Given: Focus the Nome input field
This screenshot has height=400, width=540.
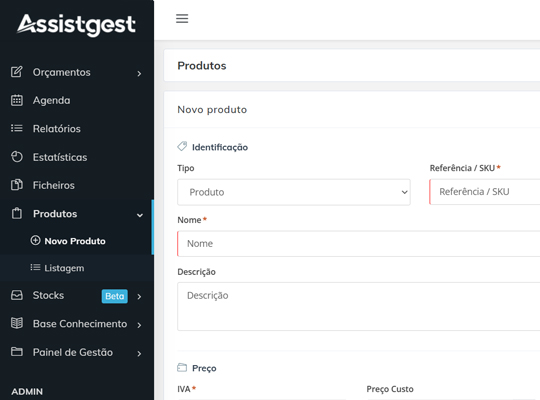Looking at the screenshot, I should click(359, 244).
